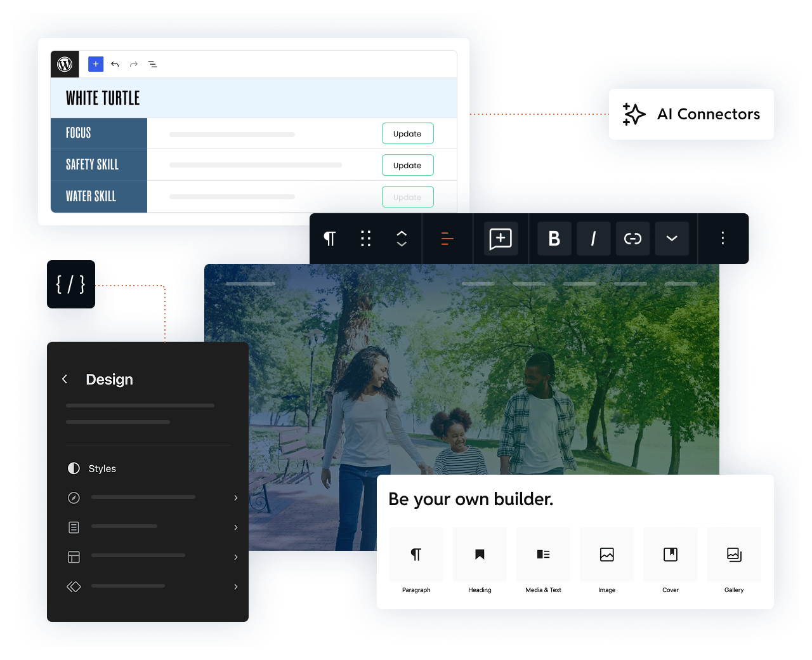Redo using the right arrow icon

pyautogui.click(x=134, y=64)
